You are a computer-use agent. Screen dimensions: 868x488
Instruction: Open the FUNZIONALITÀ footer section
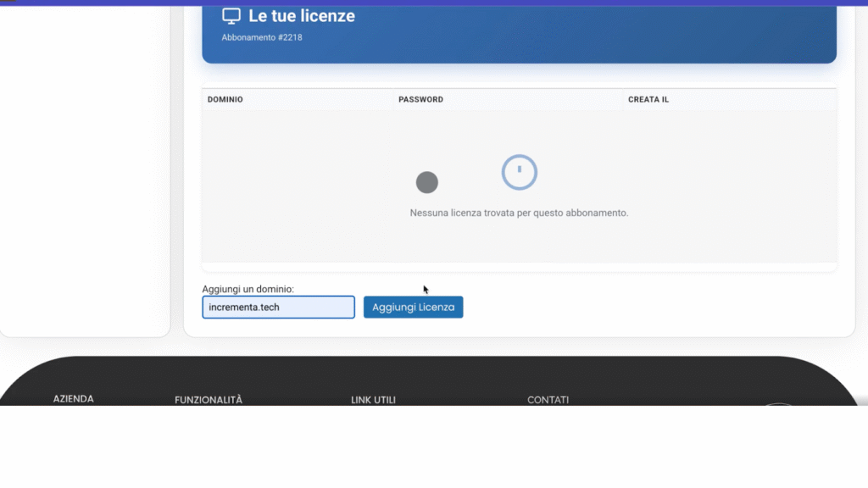[x=209, y=400]
